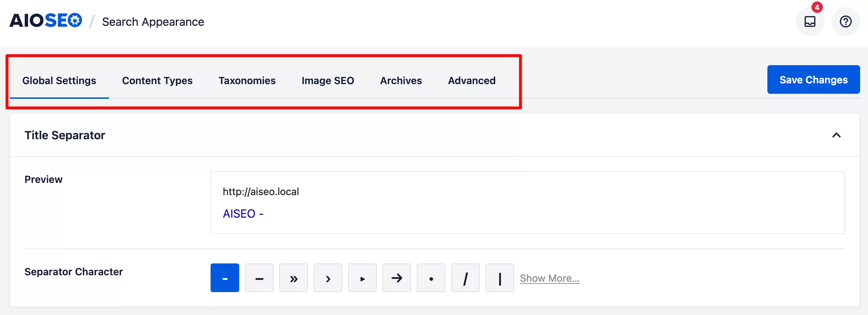
Task: Open the Content Types tab
Action: (x=157, y=81)
